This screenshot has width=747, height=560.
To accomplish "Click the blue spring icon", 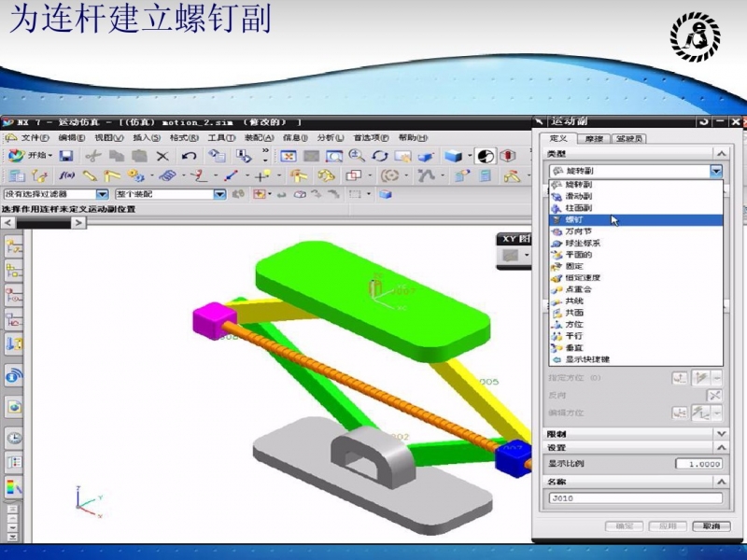I will [x=167, y=175].
